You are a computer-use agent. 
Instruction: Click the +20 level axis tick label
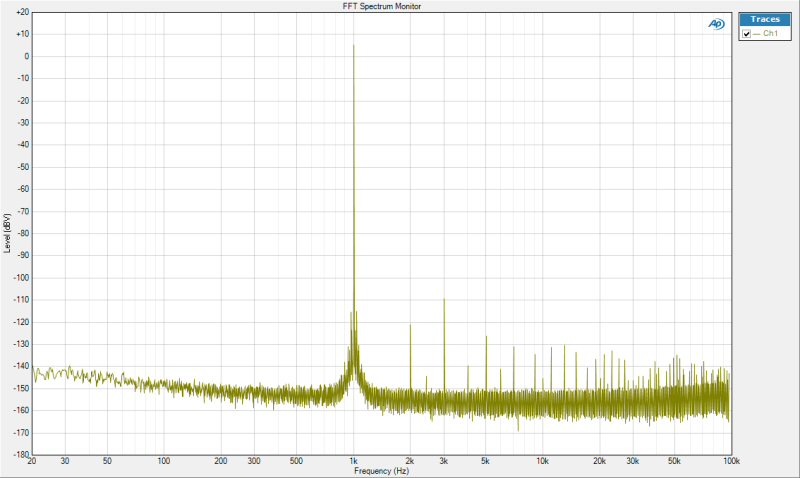point(22,12)
